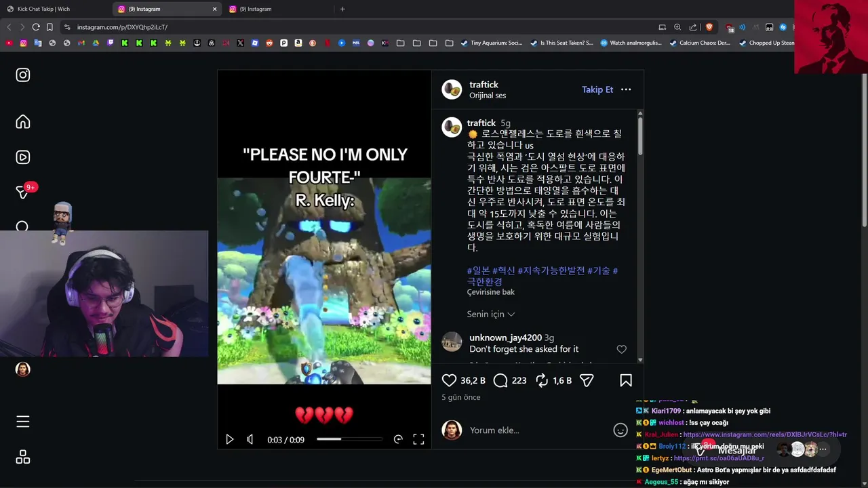This screenshot has height=488, width=868.
Task: Seek using the video progress bar
Action: point(349,439)
